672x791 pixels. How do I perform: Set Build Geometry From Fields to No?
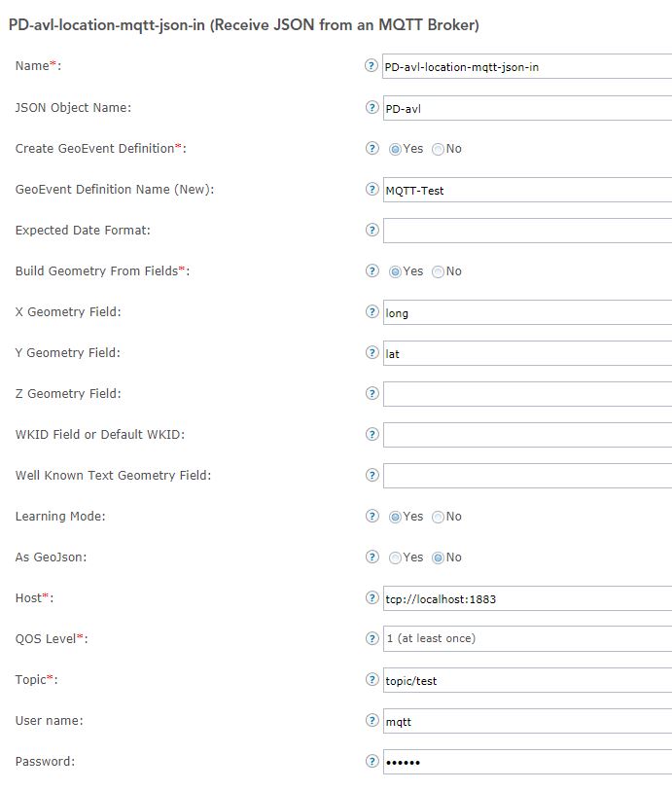pyautogui.click(x=438, y=271)
